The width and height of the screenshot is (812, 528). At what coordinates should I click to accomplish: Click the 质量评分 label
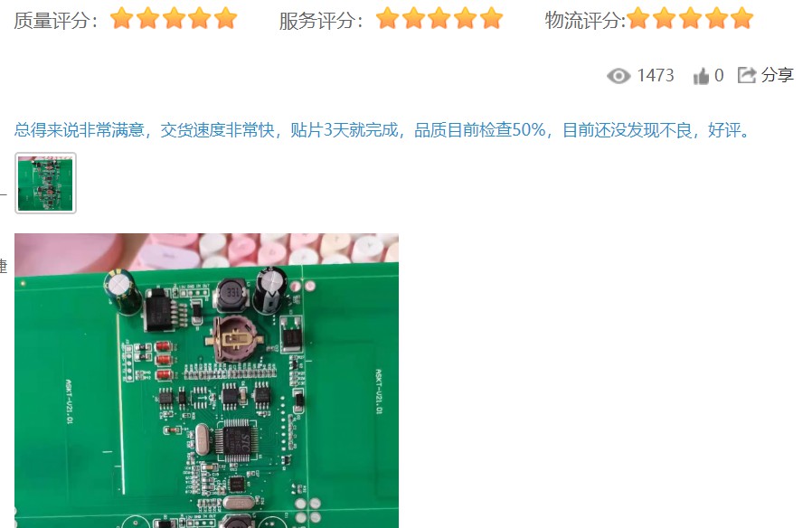[55, 21]
